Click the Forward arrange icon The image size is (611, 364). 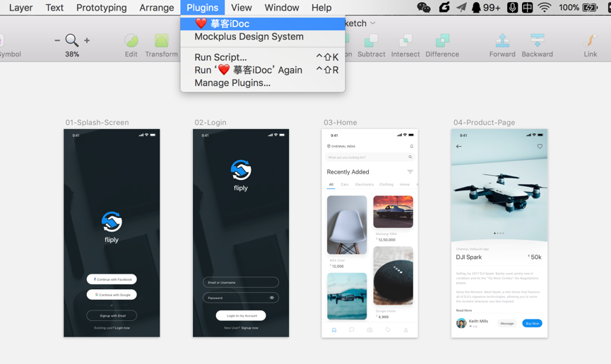pyautogui.click(x=502, y=40)
